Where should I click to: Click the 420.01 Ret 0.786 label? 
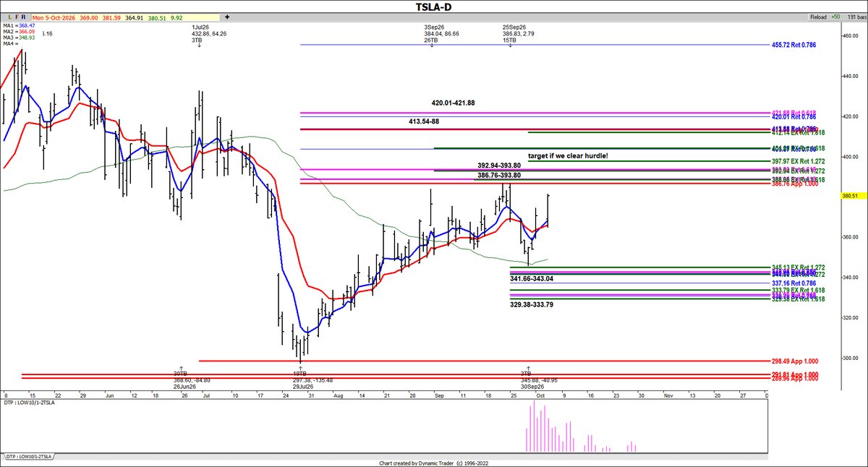pyautogui.click(x=793, y=116)
